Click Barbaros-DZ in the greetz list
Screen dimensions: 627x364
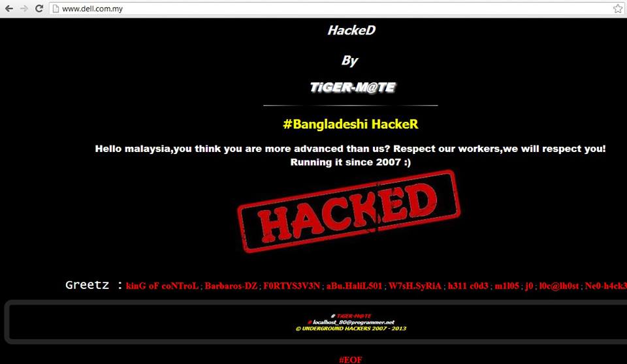coord(231,286)
